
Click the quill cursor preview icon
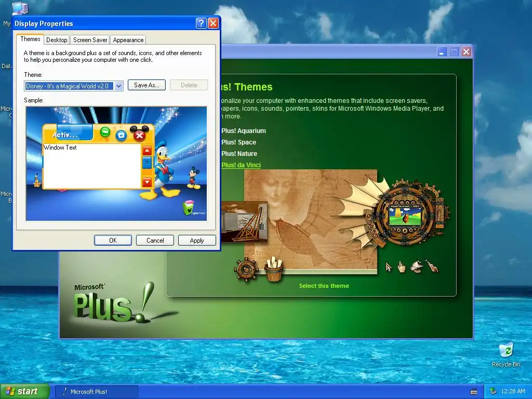point(432,267)
